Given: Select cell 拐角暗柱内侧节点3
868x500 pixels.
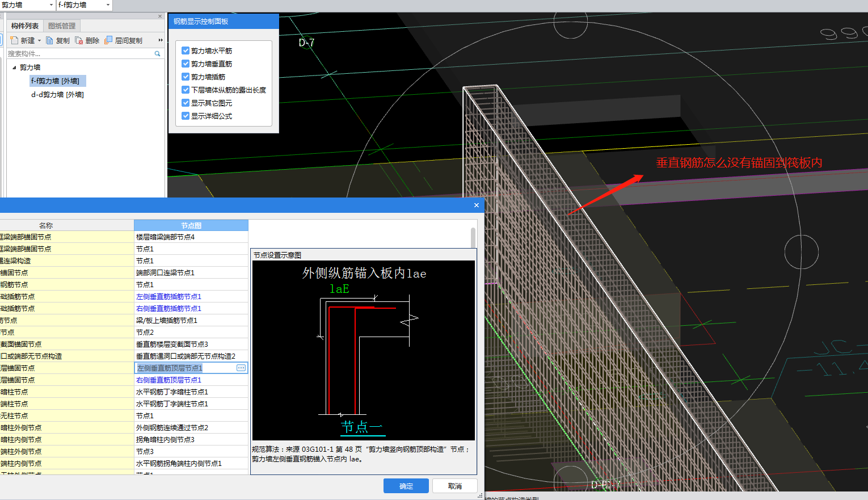Looking at the screenshot, I should point(191,440).
